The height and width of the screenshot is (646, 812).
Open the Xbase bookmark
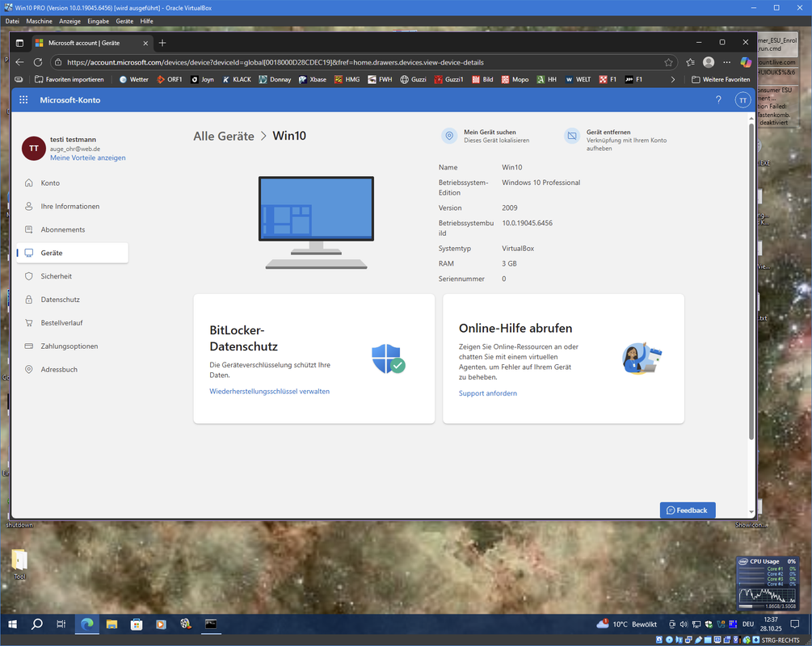312,79
